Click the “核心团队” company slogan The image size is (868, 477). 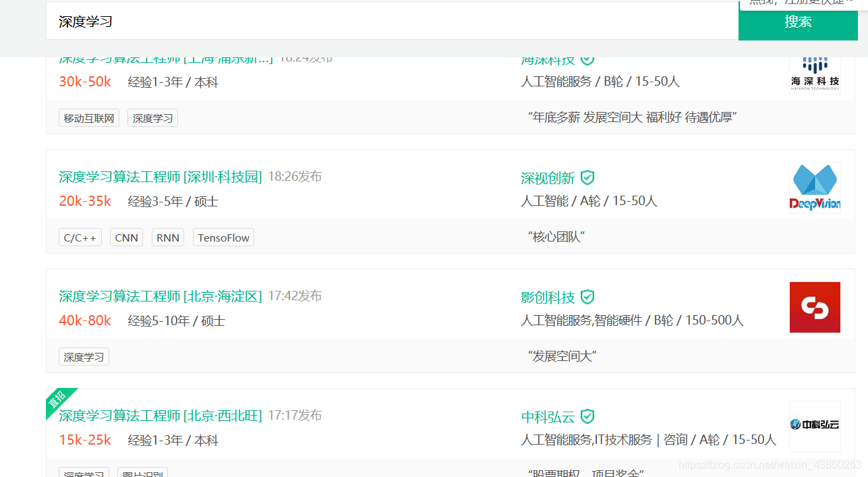(x=556, y=237)
